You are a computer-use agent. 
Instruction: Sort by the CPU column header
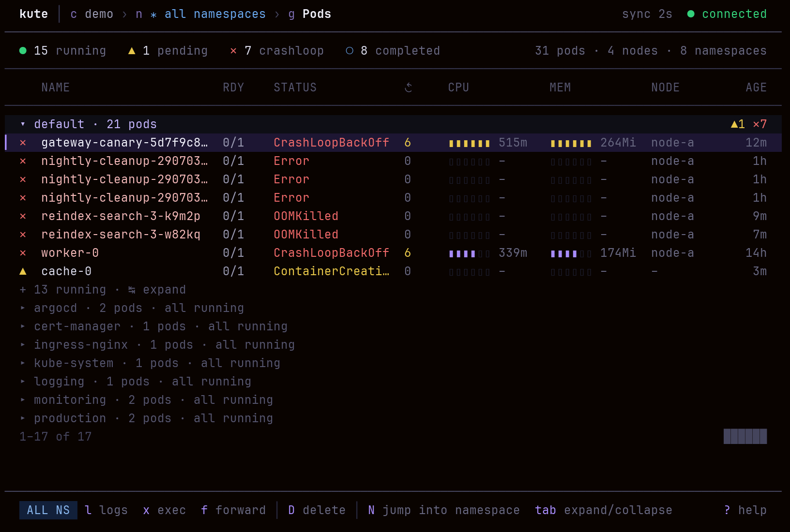pos(458,88)
